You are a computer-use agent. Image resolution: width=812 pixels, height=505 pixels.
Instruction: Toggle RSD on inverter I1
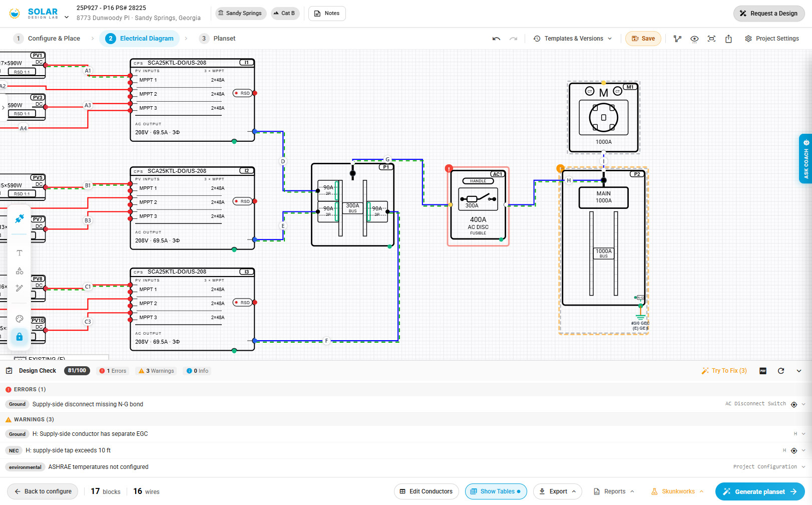[243, 93]
